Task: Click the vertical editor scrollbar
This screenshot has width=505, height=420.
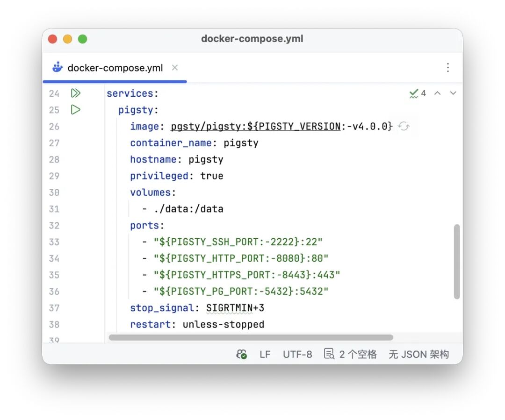Action: [x=457, y=262]
